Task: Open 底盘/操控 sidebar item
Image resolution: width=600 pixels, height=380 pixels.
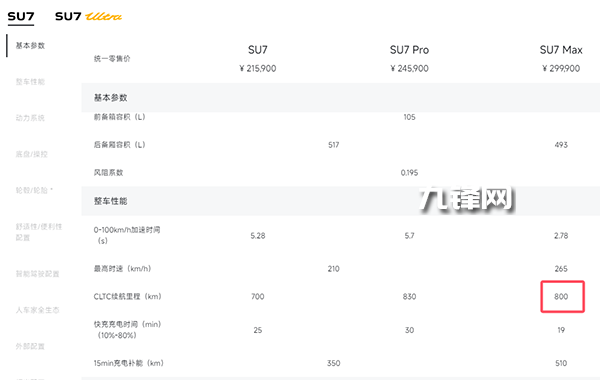Action: coord(31,154)
